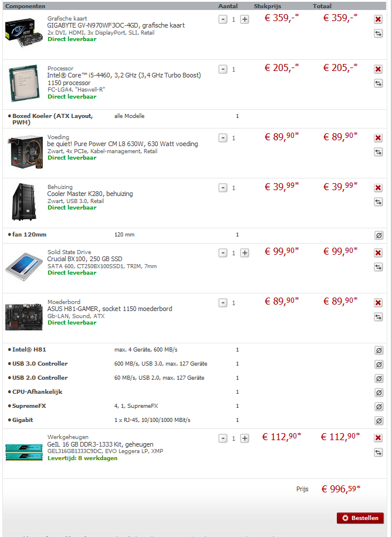This screenshot has width=392, height=537.
Task: Increase quantity of the GIGABYTE graphics card
Action: tap(245, 19)
